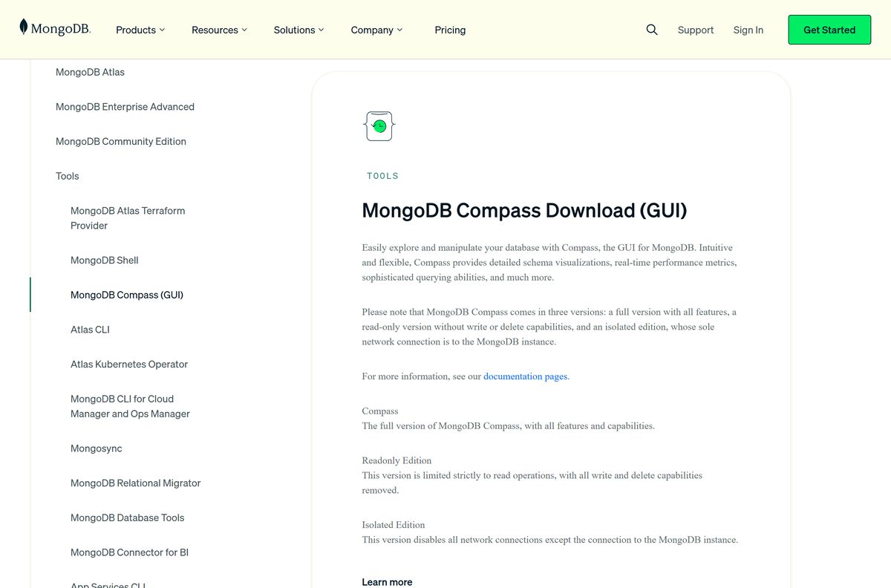Image resolution: width=891 pixels, height=588 pixels.
Task: Expand the Products menu
Action: (x=140, y=30)
